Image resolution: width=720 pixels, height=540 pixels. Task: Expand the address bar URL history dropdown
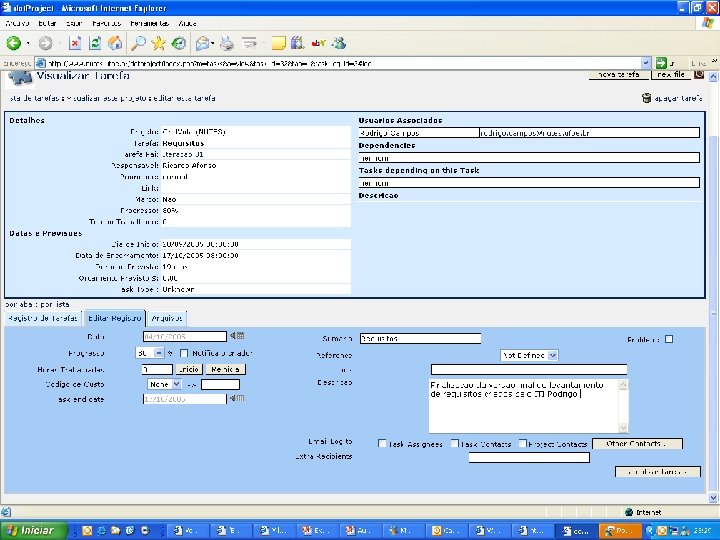646,63
